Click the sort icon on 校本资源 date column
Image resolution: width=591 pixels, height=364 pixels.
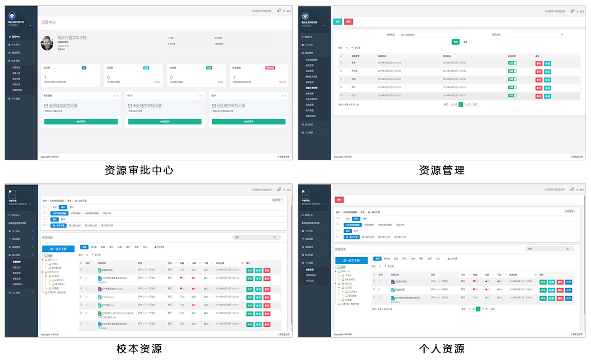(x=242, y=263)
